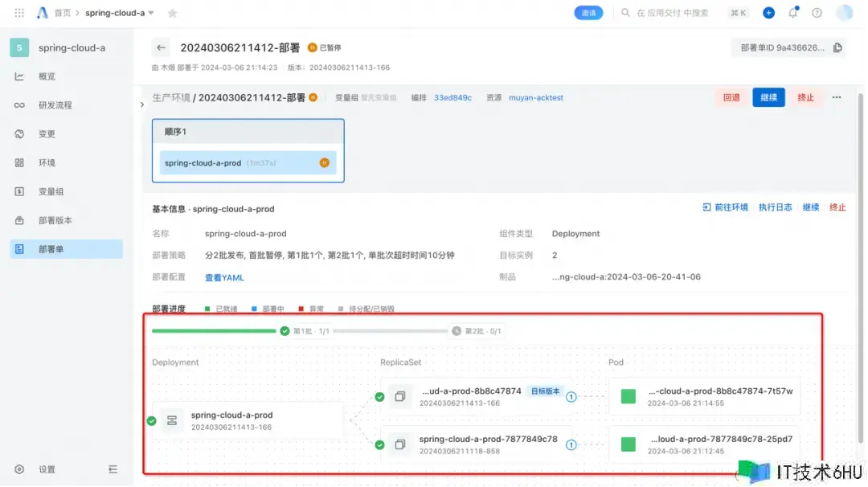Click the red 回退 button
The image size is (868, 487).
coord(731,97)
